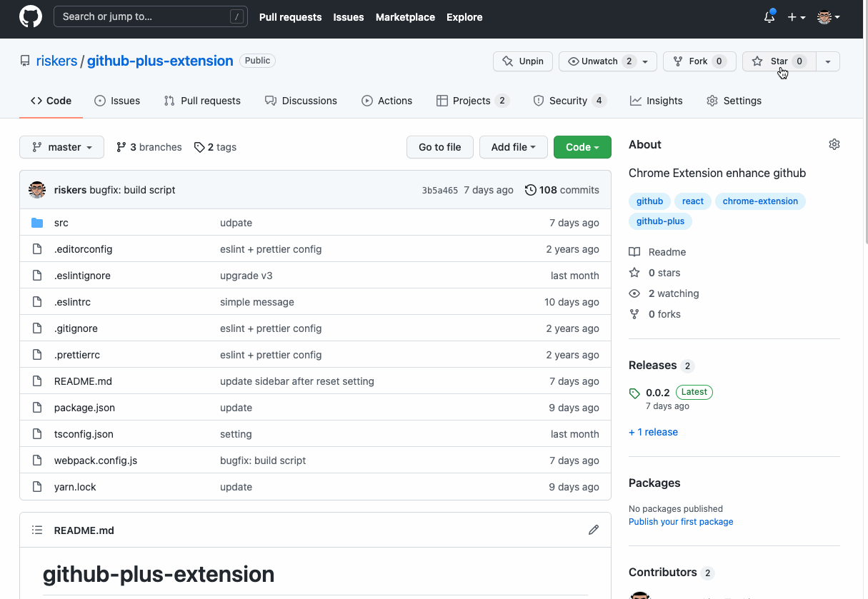Click the Go to file button
This screenshot has width=868, height=599.
point(440,147)
